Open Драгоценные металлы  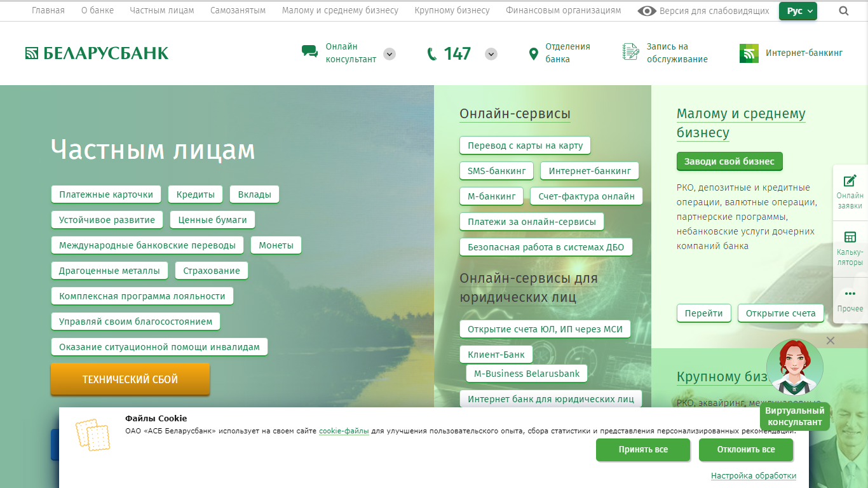[x=109, y=271]
